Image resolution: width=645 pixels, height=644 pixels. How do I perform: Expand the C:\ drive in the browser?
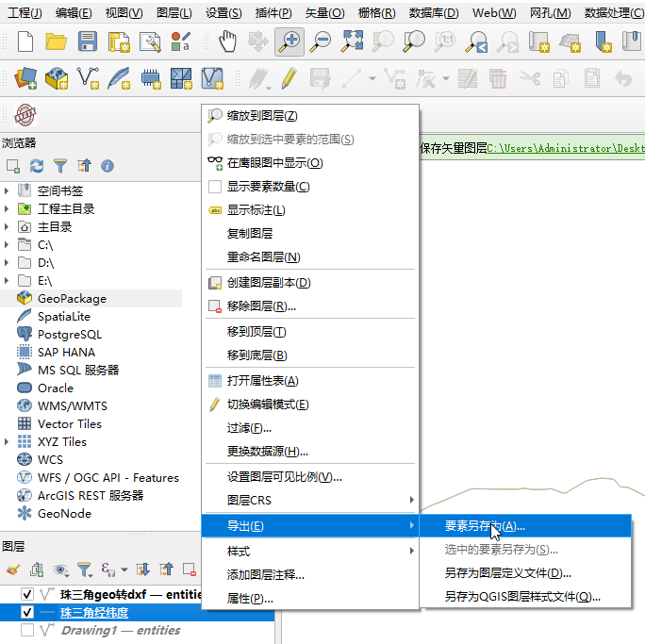[8, 245]
